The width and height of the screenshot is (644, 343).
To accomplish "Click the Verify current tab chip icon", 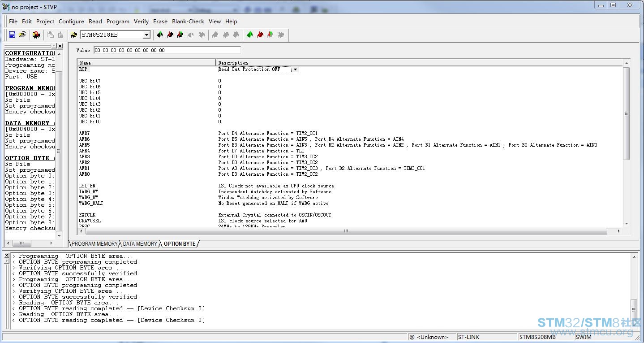I will tap(180, 35).
